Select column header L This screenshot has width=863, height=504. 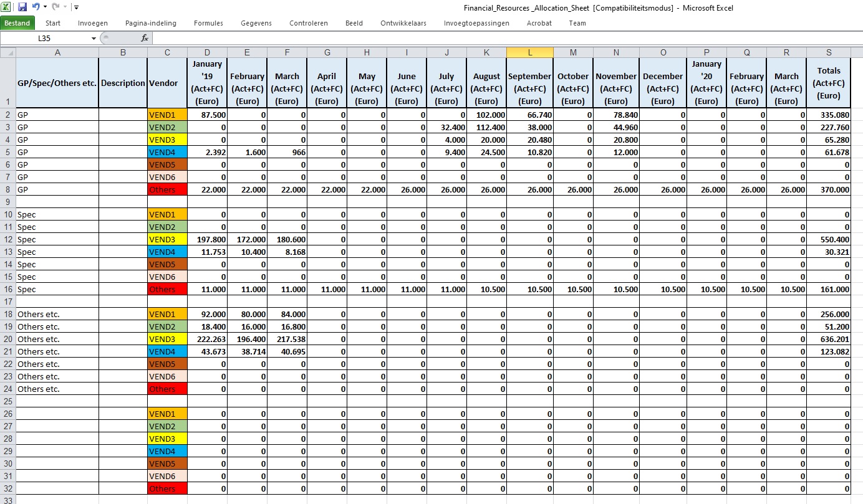tap(529, 52)
